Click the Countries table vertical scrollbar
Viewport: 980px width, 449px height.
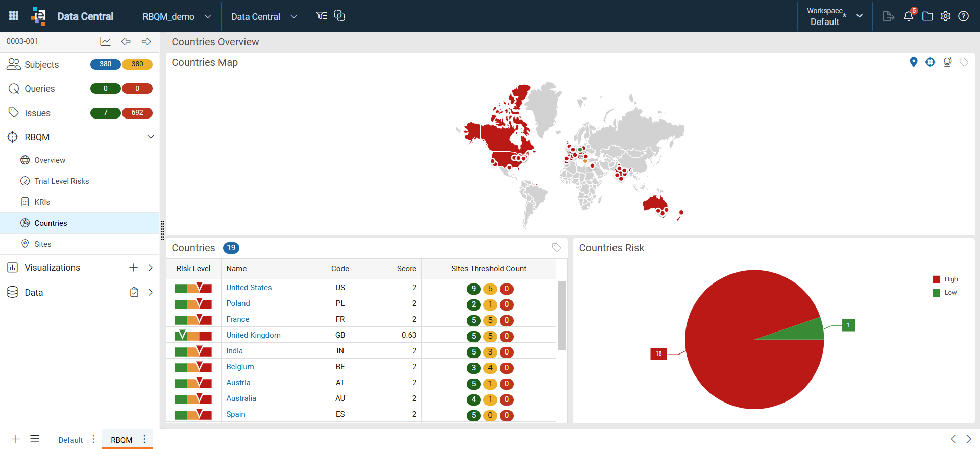[x=561, y=315]
